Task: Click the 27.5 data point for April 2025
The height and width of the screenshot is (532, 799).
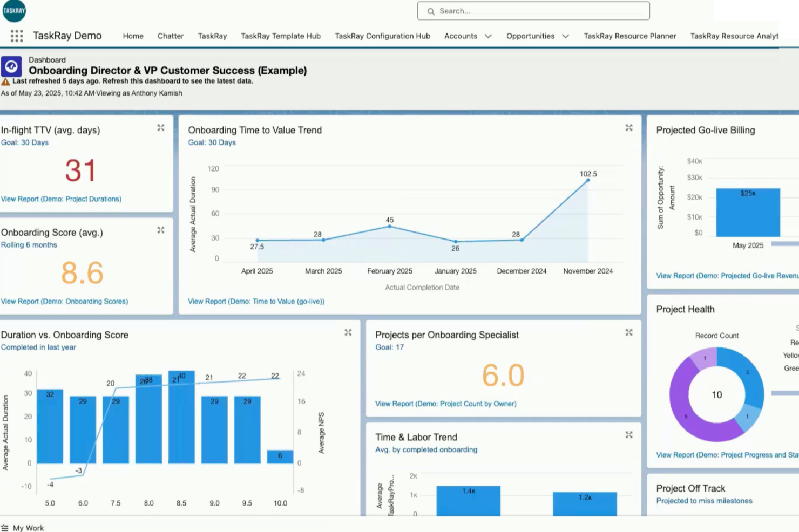Action: 258,241
